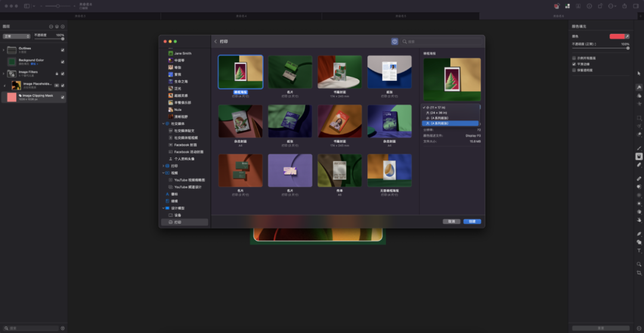Screen dimensions: 644x333
Task: Toggle visibility checkbox of Image Clipping Mask layer
Action: 63,97
